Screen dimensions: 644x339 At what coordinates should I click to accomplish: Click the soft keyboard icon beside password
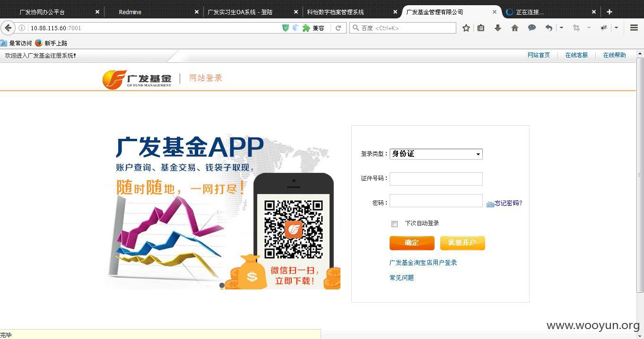490,204
